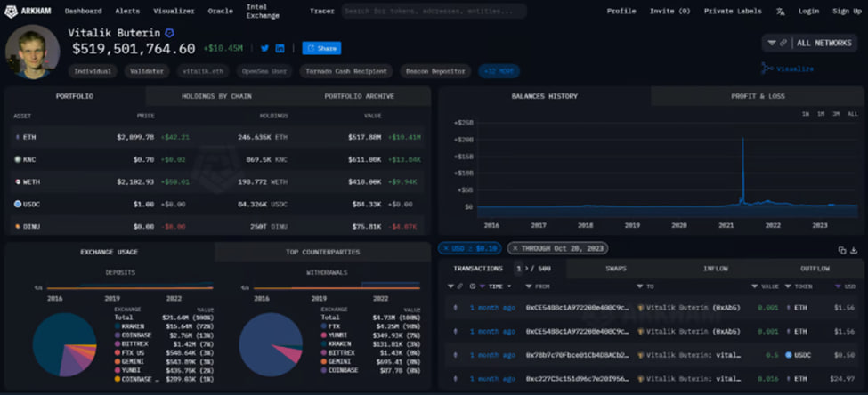Click the USDC icon in portfolio
Screen dimensions: 868x395
click(17, 204)
